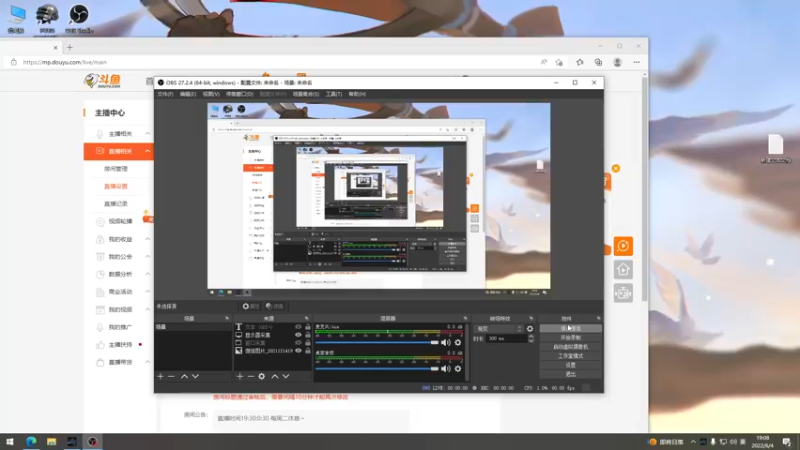Click the orange play icon on Douyu page
Image resolution: width=800 pixels, height=450 pixels.
623,246
